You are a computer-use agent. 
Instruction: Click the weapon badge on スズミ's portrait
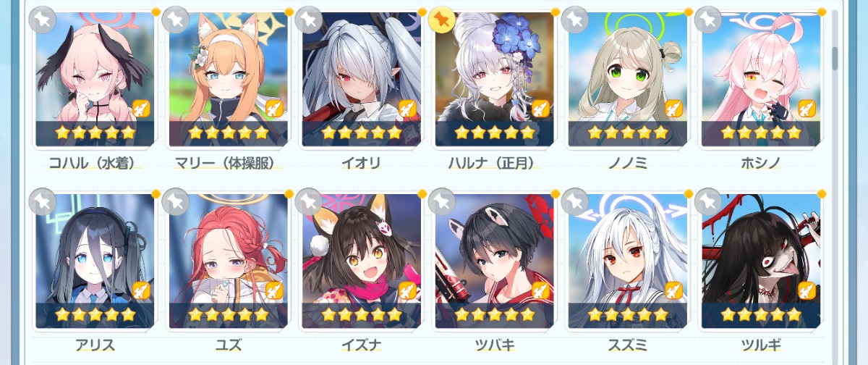pyautogui.click(x=673, y=290)
